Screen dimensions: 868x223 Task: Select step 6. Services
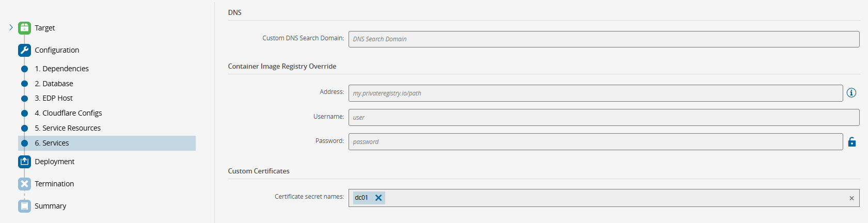click(x=52, y=143)
